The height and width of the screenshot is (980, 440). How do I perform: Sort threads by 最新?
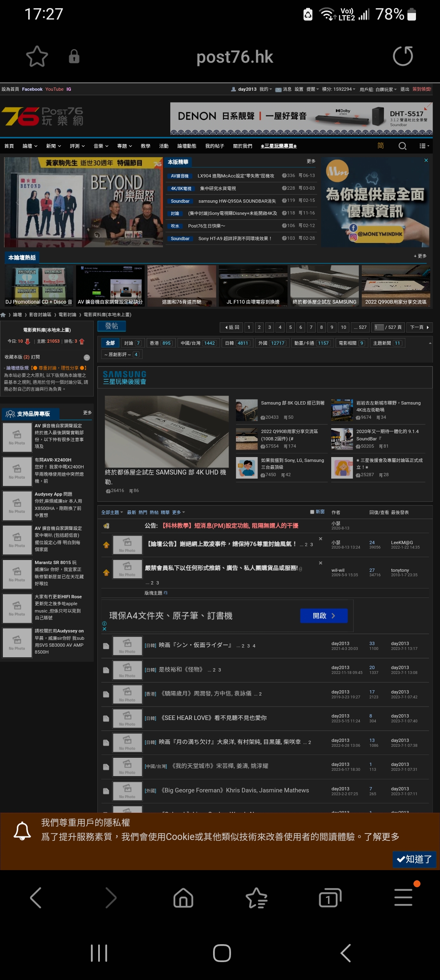pos(132,512)
